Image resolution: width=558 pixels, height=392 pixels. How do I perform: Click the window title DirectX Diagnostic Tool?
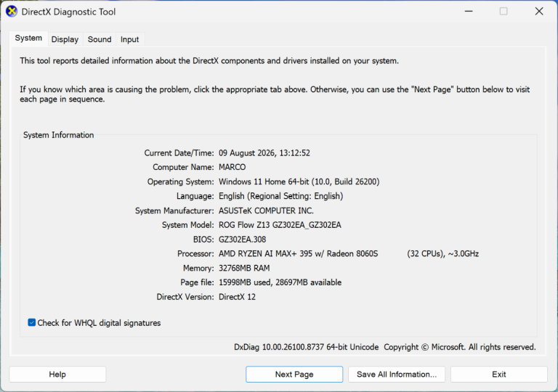[69, 12]
